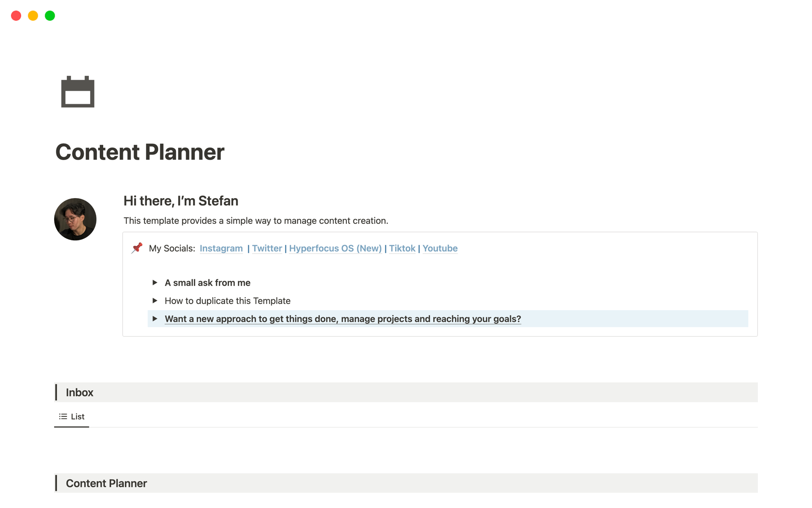This screenshot has width=812, height=508.
Task: Click the Inbox section heading
Action: 80,392
